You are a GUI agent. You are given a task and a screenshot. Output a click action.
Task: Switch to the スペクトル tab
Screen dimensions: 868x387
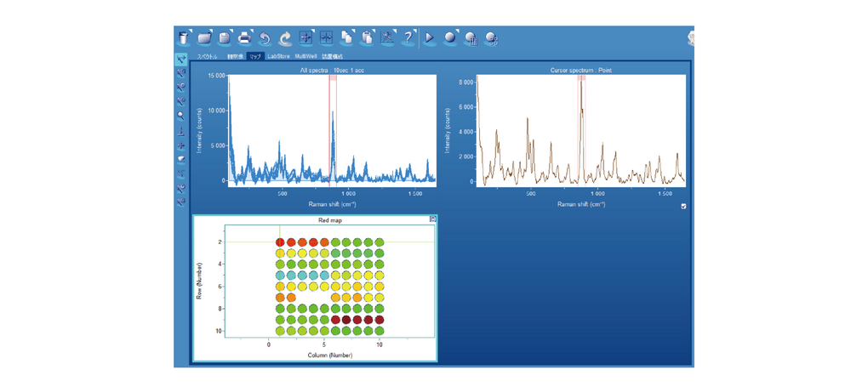coord(208,57)
